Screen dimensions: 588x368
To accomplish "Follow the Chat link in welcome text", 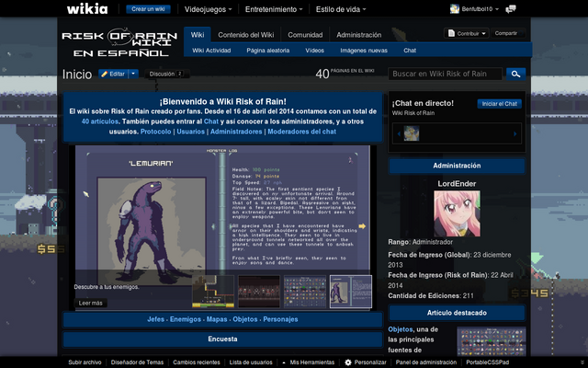I will click(x=210, y=121).
